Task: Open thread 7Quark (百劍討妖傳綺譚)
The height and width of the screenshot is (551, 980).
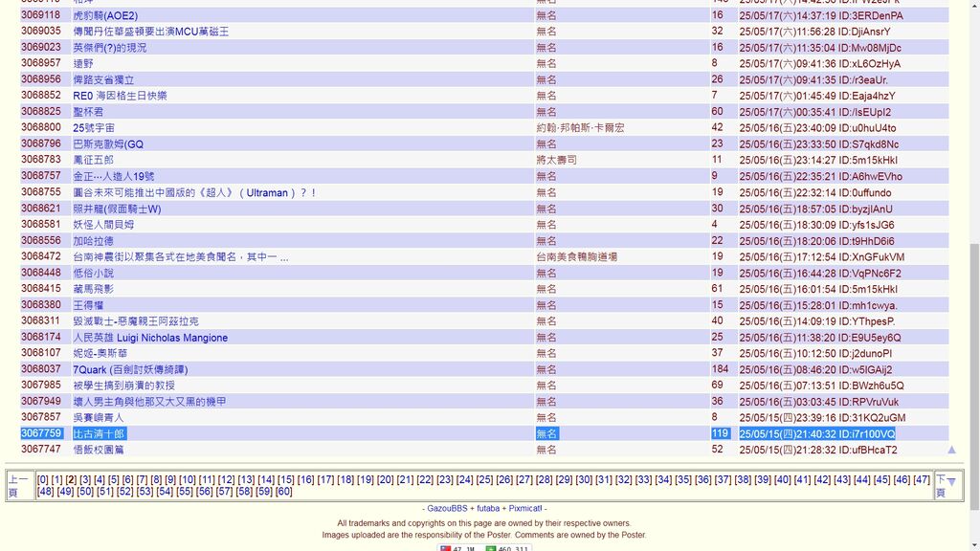Action: click(x=130, y=370)
